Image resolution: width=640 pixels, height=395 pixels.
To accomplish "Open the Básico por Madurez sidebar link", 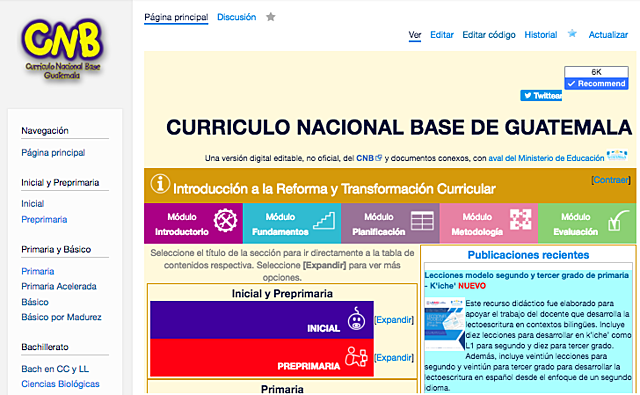I will (61, 317).
